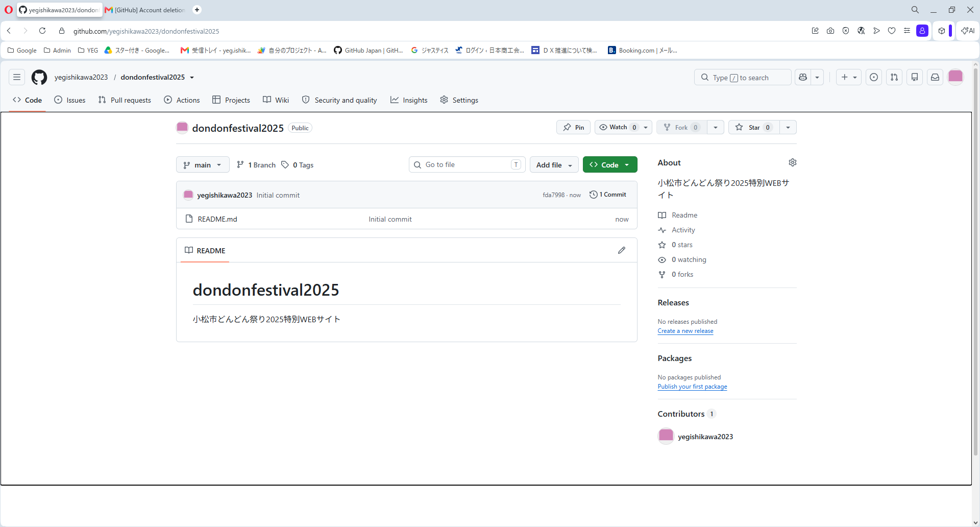This screenshot has height=527, width=980.
Task: Focus the Go to file search field
Action: (x=467, y=164)
